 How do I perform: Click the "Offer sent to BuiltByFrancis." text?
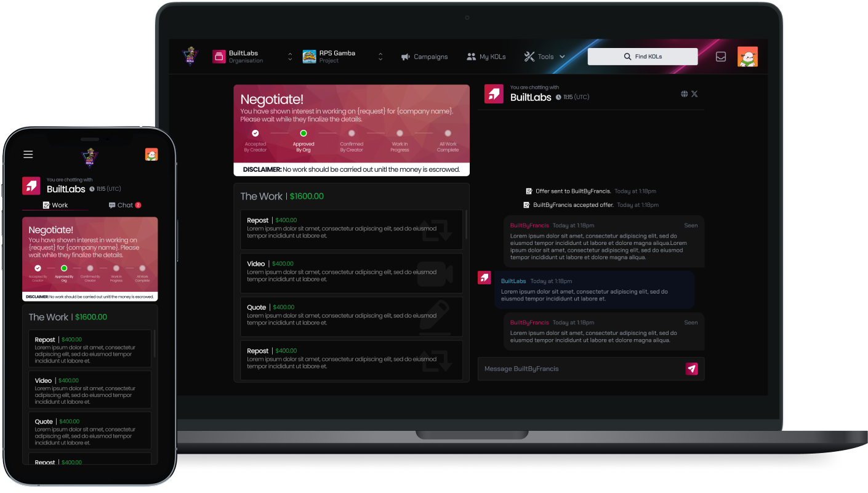point(573,191)
